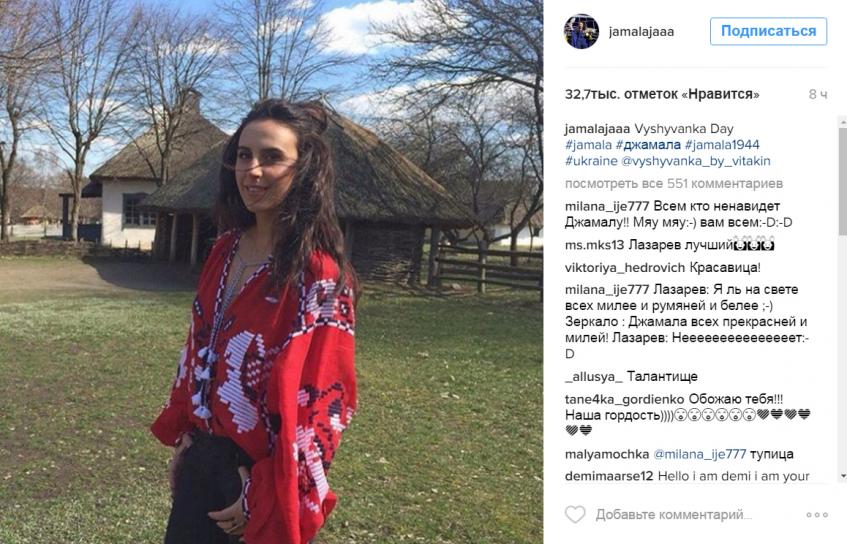Click the heart like icon
This screenshot has height=544, width=847.
575,514
